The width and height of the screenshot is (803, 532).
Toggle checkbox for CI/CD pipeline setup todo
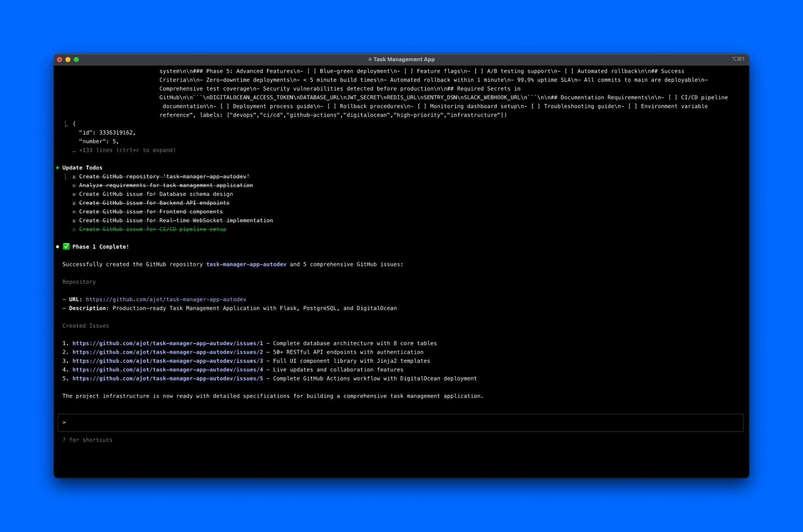point(74,230)
